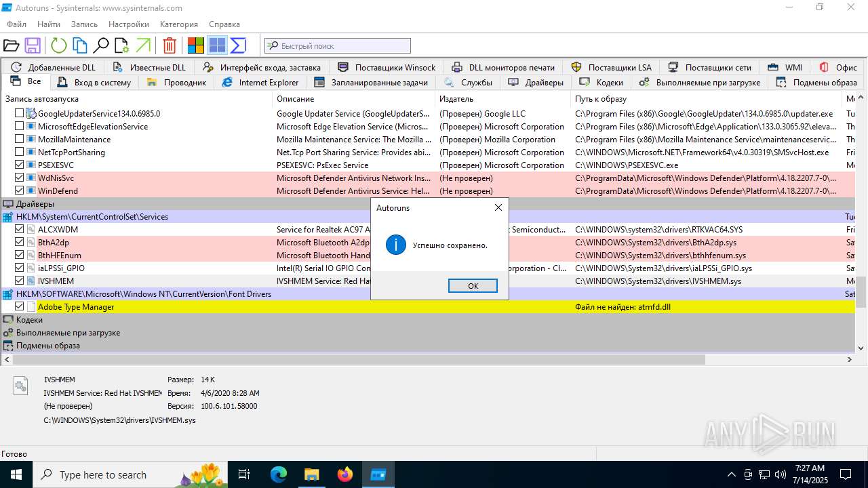Close the Autoruns saved dialog with X
This screenshot has height=488, width=868.
[x=498, y=208]
